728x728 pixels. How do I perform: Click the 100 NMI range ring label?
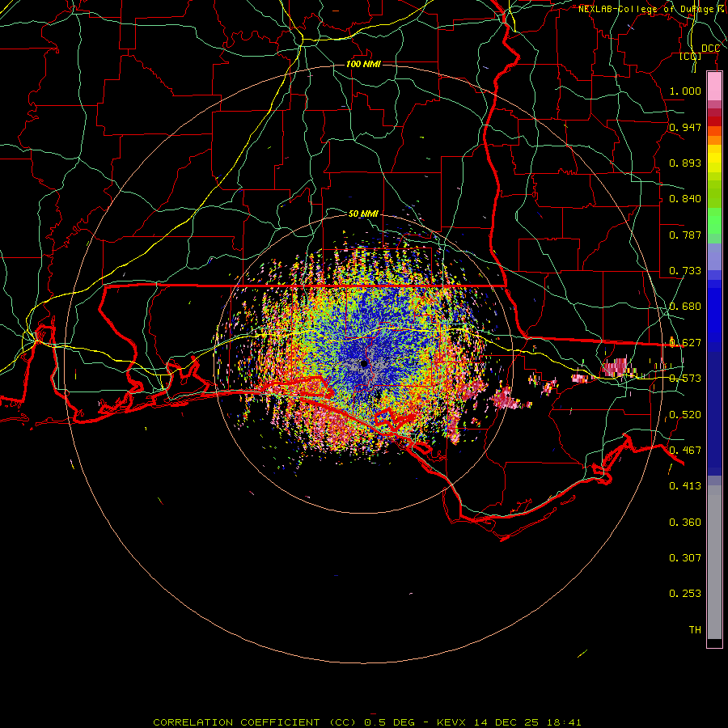[363, 64]
